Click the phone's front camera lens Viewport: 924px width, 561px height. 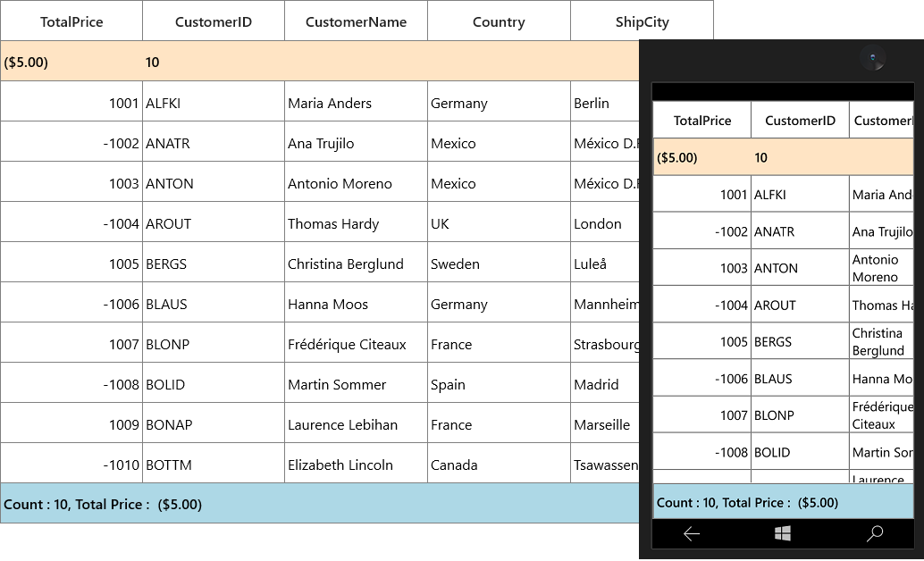point(873,58)
